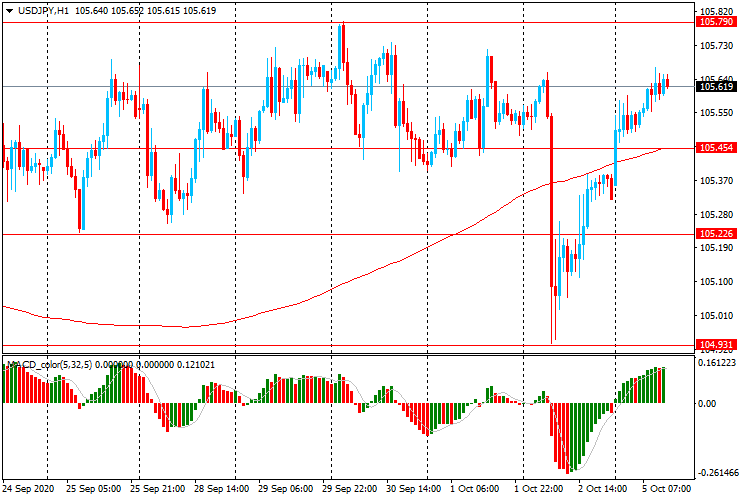
Task: Click the 0.161223 MACD scale value
Action: 716,363
